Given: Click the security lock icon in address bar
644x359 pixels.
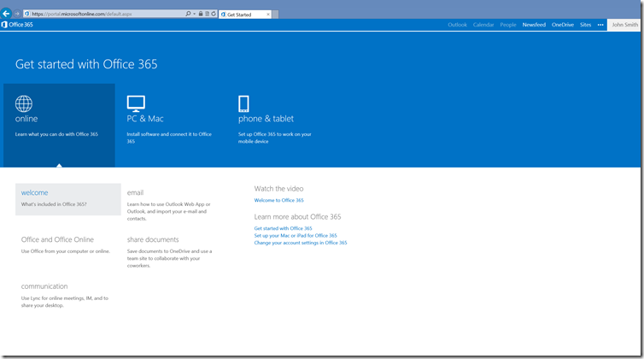Looking at the screenshot, I should point(201,14).
